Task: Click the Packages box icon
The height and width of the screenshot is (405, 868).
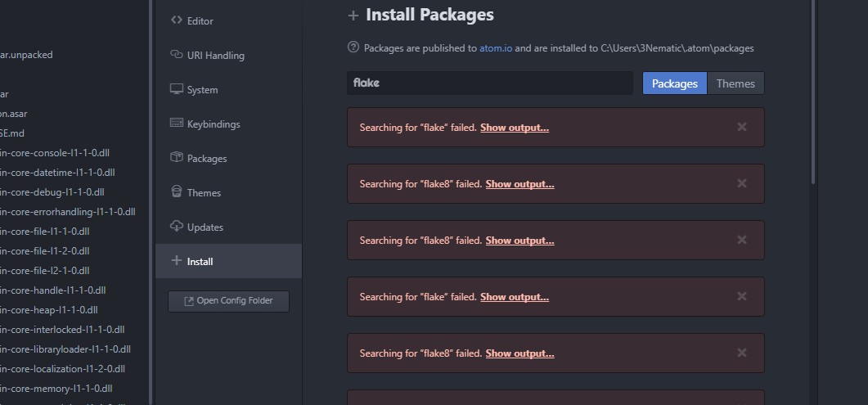Action: pos(176,158)
